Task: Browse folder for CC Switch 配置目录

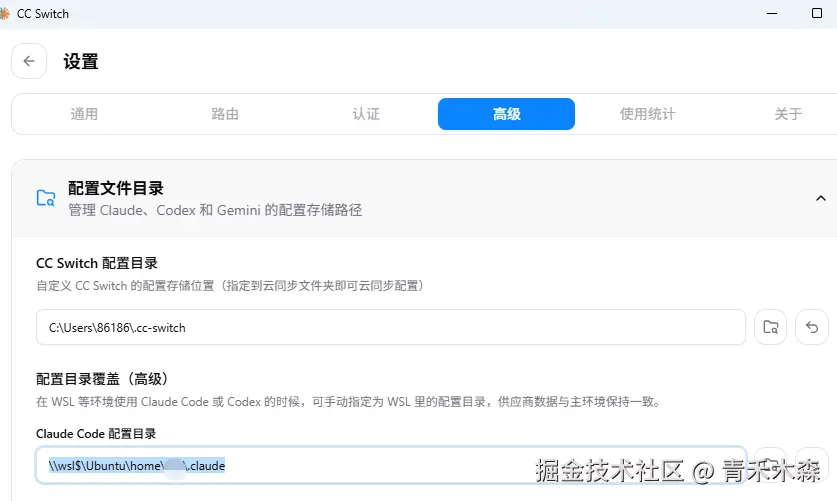Action: (770, 327)
